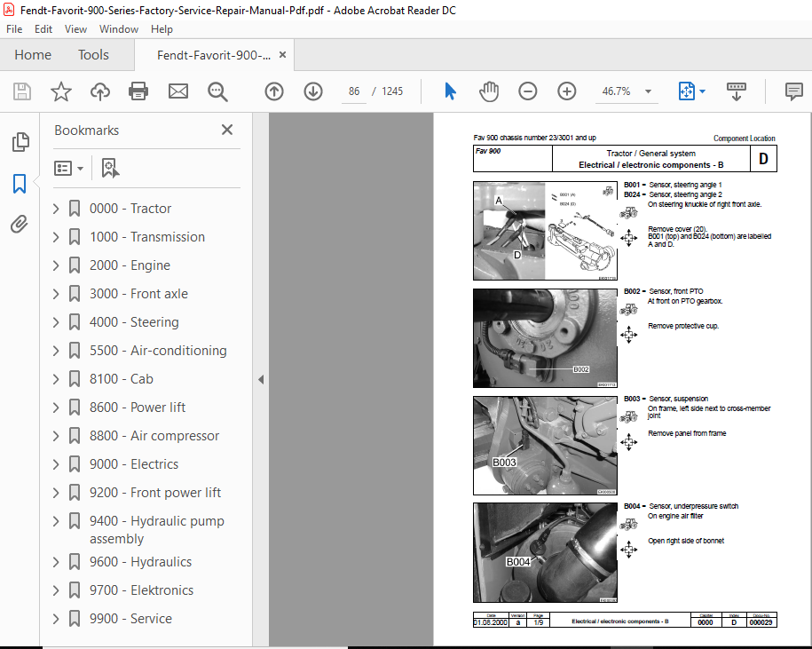Click the zoom value field 46.7%
This screenshot has height=649, width=812.
[x=617, y=91]
